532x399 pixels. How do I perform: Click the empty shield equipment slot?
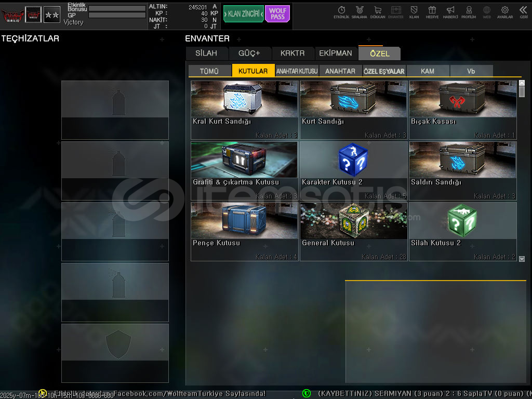[x=115, y=353]
